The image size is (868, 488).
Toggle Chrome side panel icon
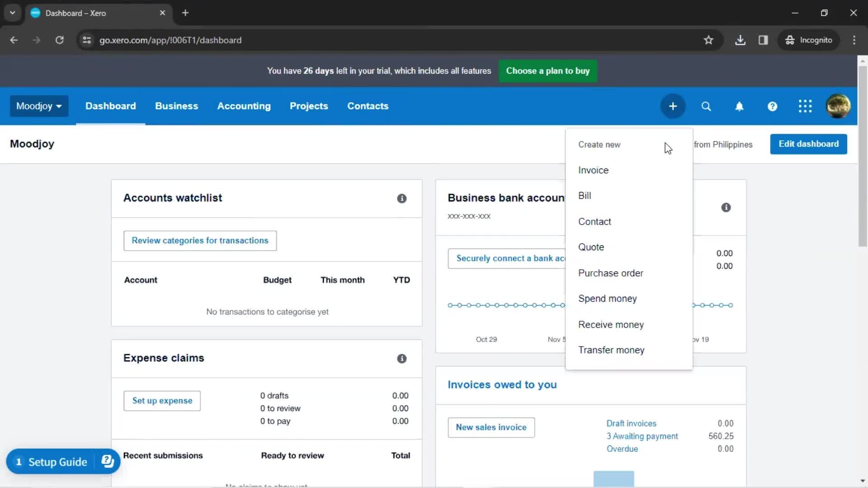point(763,40)
